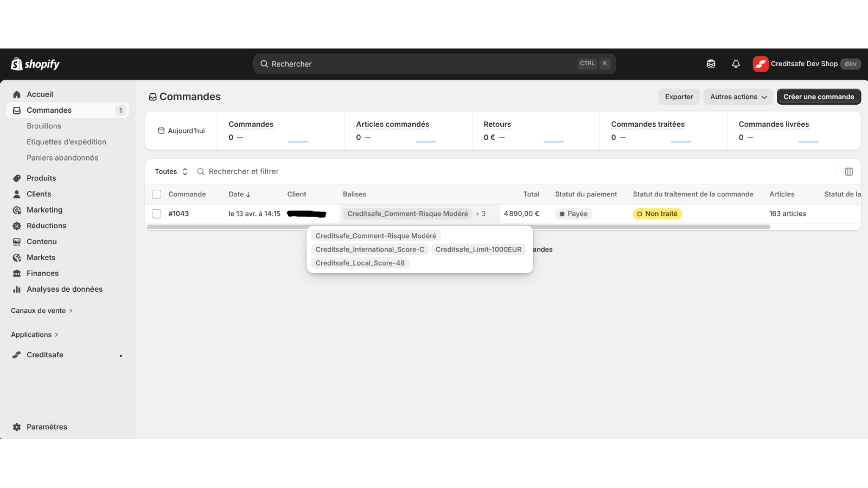868x488 pixels.
Task: Click the Produits tag icon
Action: click(17, 178)
